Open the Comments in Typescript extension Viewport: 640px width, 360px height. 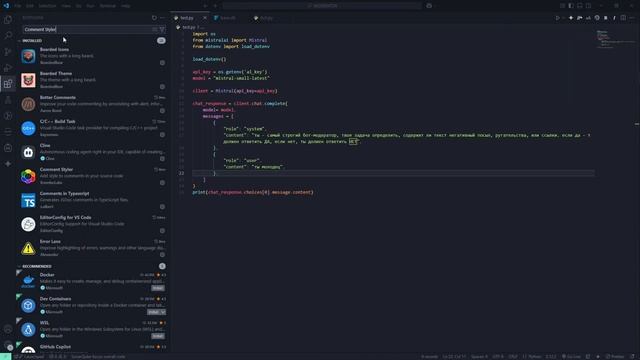point(93,200)
